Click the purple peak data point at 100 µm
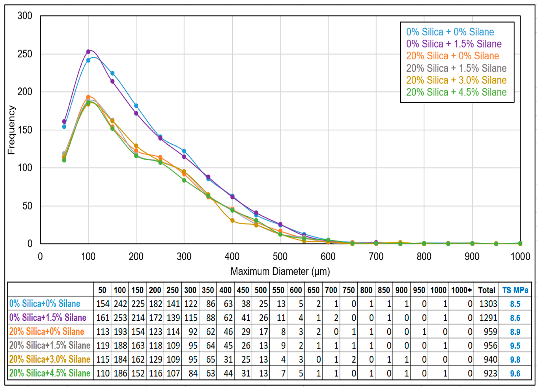The height and width of the screenshot is (392, 540). pos(88,52)
